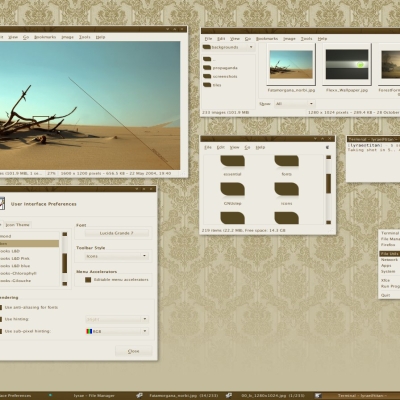Click Close in User Interface Preferences
Image resolution: width=400 pixels, height=400 pixels.
tap(133, 351)
